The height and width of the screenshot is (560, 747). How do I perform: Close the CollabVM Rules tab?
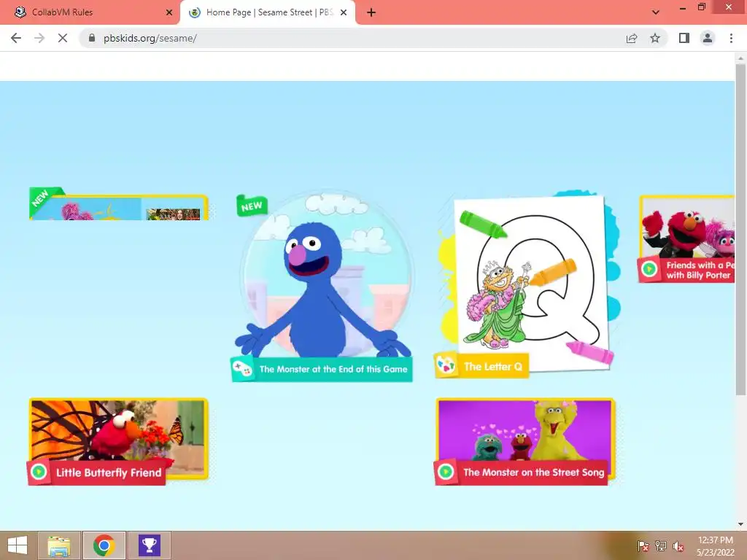click(x=169, y=12)
